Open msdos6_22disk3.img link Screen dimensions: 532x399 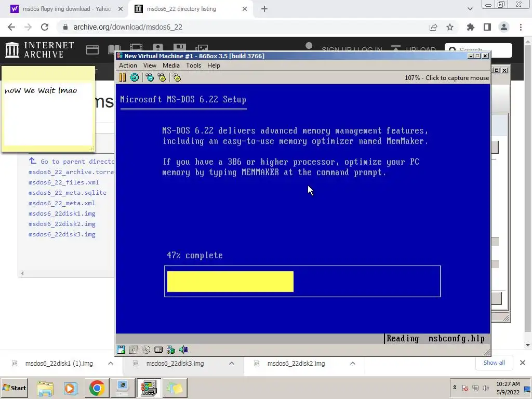[62, 234]
